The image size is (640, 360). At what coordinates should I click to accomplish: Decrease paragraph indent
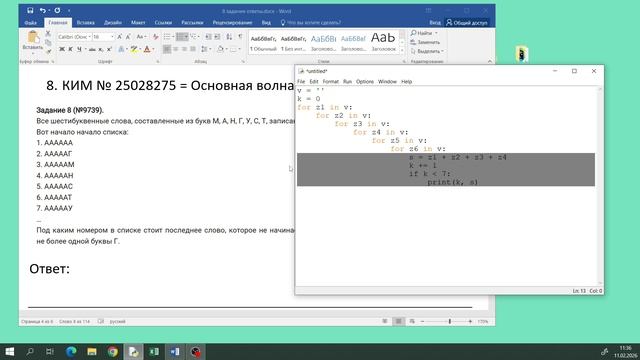click(x=209, y=37)
